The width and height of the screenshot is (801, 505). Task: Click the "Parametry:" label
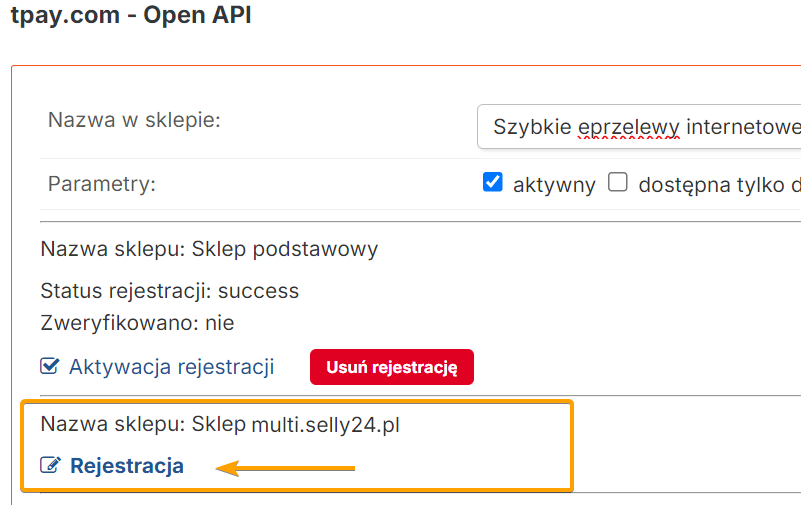102,185
